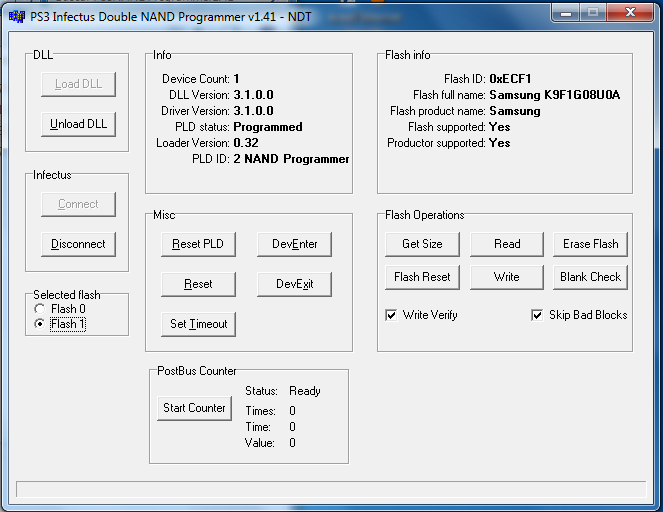The height and width of the screenshot is (512, 663).
Task: Click the Write flash button
Action: (x=507, y=277)
